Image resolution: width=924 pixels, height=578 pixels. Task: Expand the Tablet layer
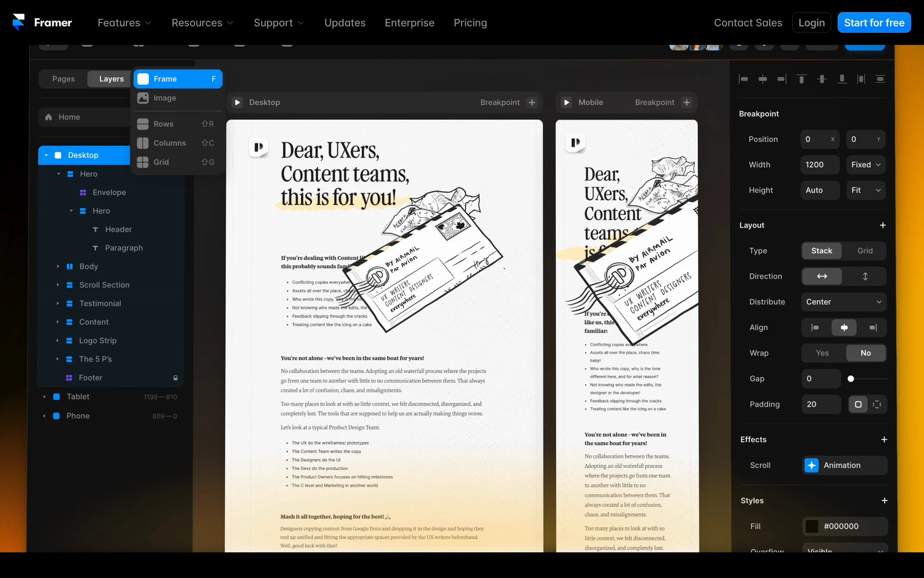click(44, 397)
